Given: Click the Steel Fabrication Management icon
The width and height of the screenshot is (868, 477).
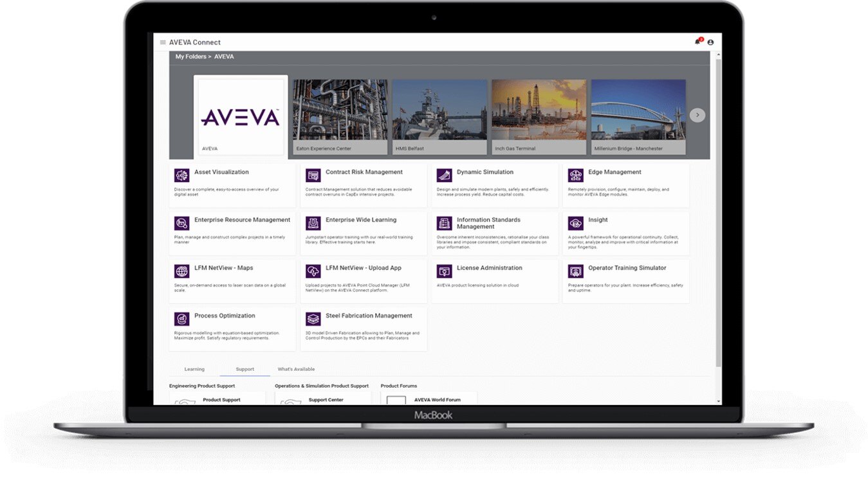Looking at the screenshot, I should pyautogui.click(x=313, y=319).
